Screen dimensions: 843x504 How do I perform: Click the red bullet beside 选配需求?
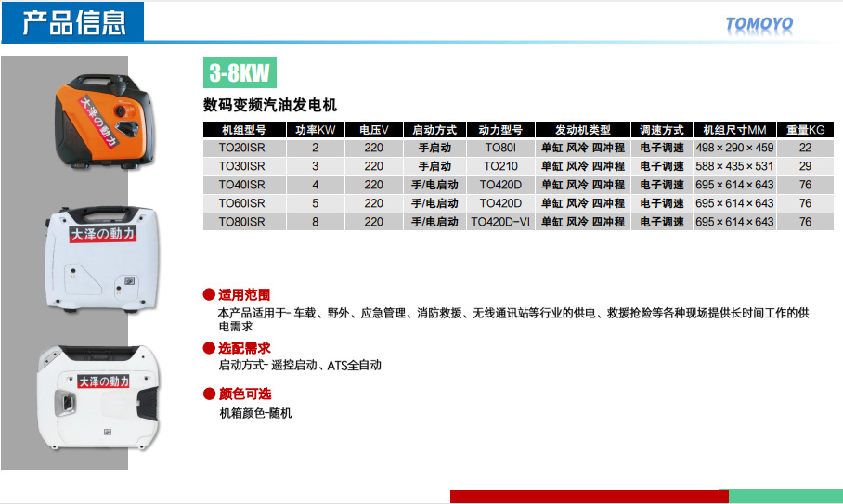click(209, 348)
